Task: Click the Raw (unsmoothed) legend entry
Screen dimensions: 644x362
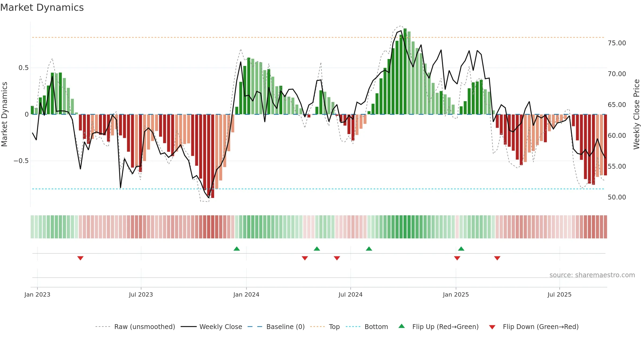Action: point(135,327)
